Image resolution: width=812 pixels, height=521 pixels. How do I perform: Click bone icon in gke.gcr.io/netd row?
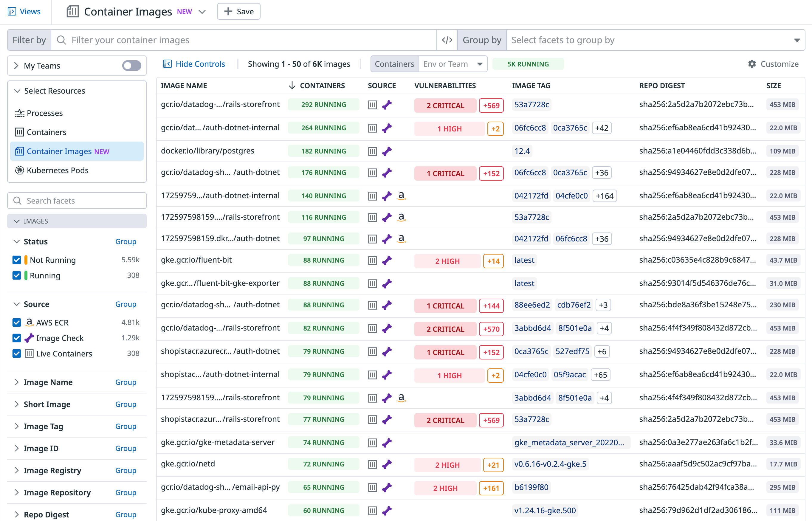(387, 464)
